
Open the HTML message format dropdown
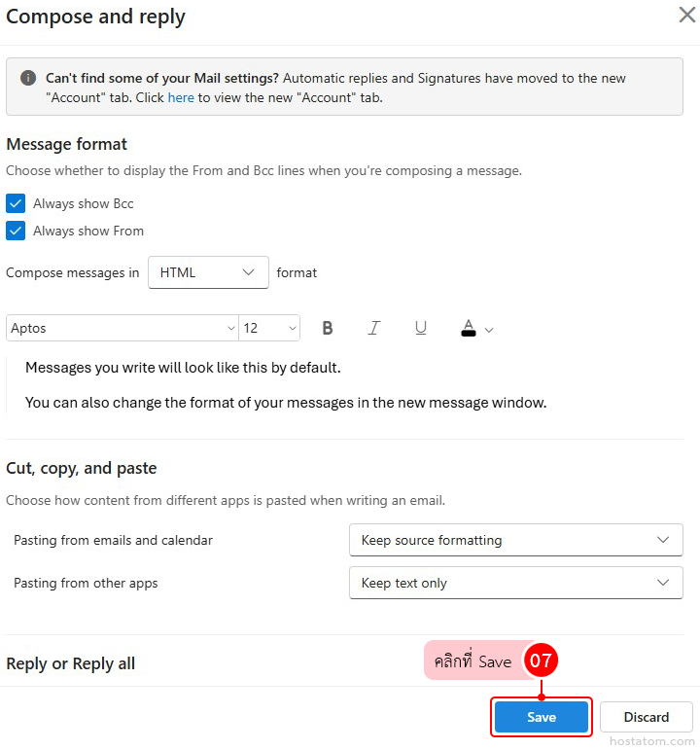(208, 272)
